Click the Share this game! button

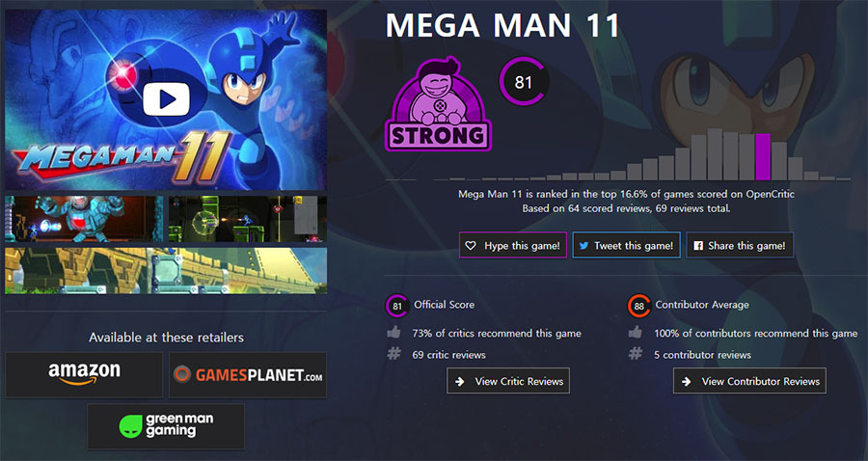pyautogui.click(x=740, y=245)
